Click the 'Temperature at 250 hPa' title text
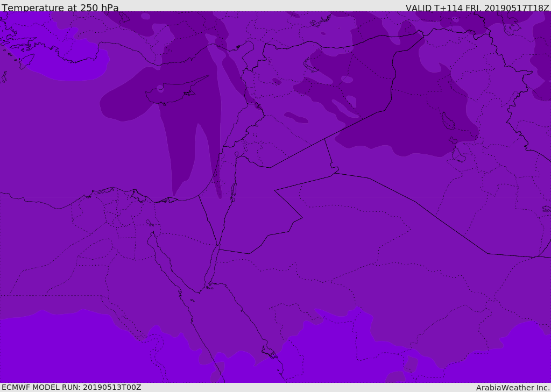This screenshot has width=551, height=392. (x=60, y=8)
